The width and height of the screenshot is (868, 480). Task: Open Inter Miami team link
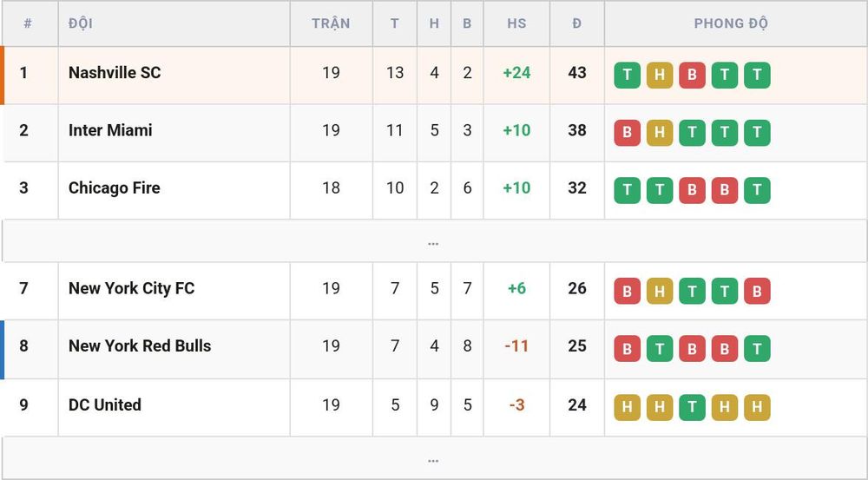tap(110, 130)
